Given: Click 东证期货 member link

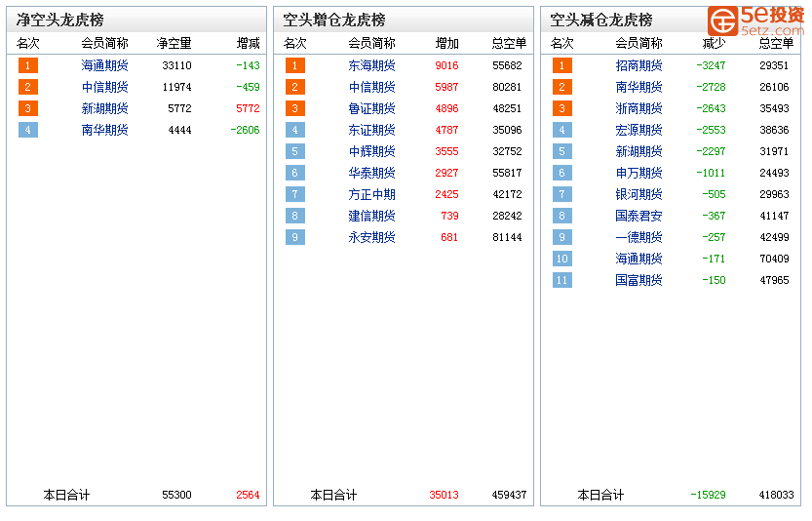Looking at the screenshot, I should (x=371, y=130).
